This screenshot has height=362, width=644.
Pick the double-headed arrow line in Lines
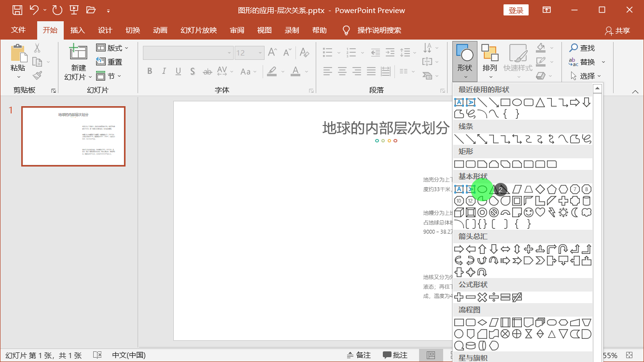(x=482, y=139)
